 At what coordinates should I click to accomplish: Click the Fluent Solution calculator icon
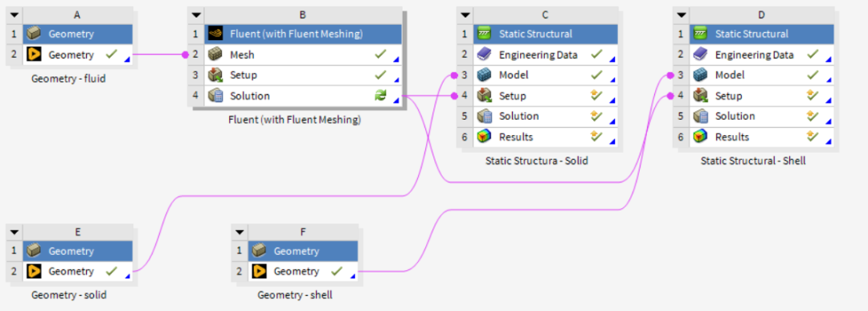215,96
